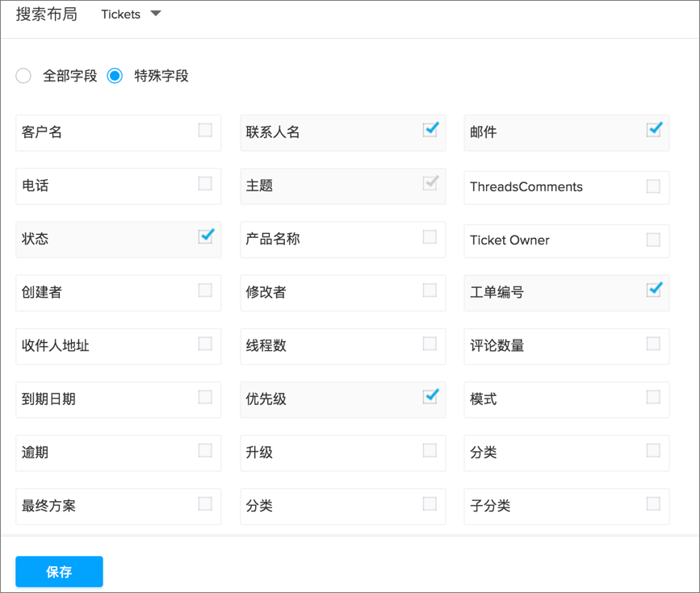Viewport: 700px width, 593px height.
Task: Disable the 状态 checkbox
Action: [x=205, y=237]
